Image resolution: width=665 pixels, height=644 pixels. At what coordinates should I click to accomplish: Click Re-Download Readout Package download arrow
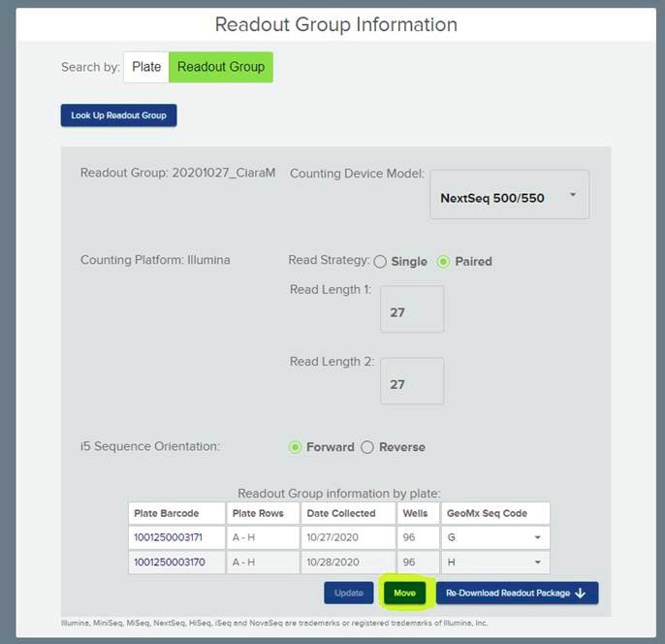(580, 593)
